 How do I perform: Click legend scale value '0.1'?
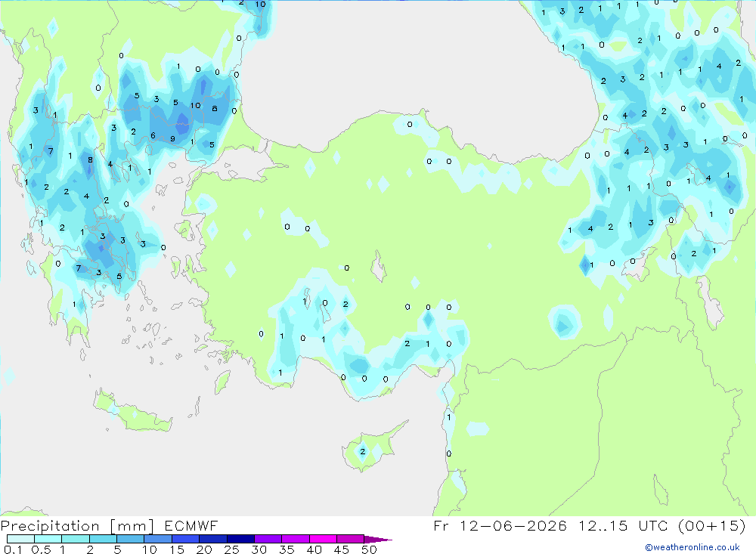13,549
